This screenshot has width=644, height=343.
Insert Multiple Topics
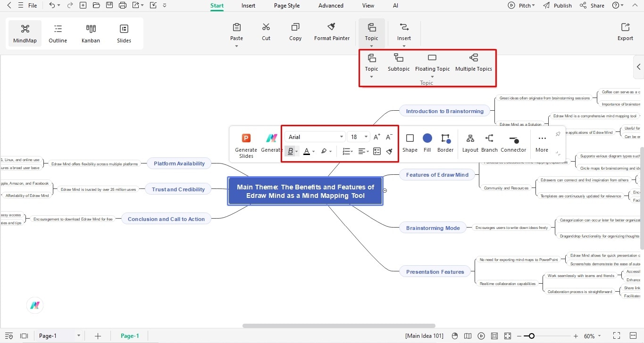(x=473, y=63)
